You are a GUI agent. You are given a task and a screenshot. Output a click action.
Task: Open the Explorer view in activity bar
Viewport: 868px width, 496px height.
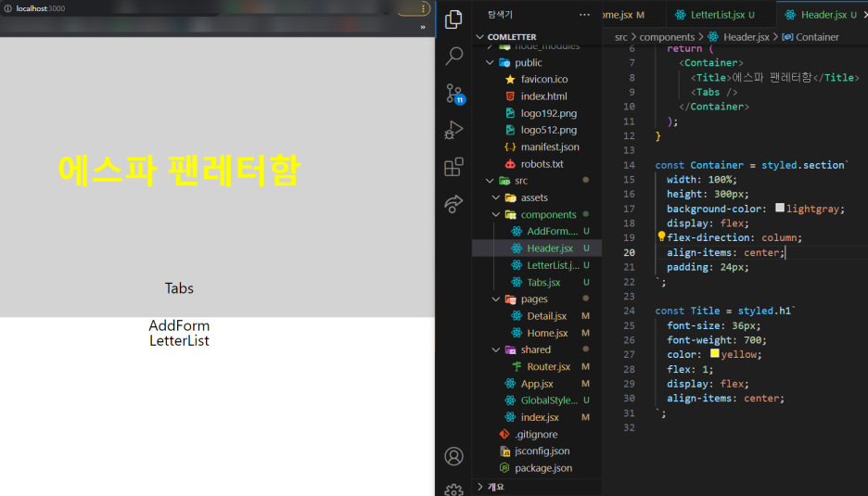point(453,19)
